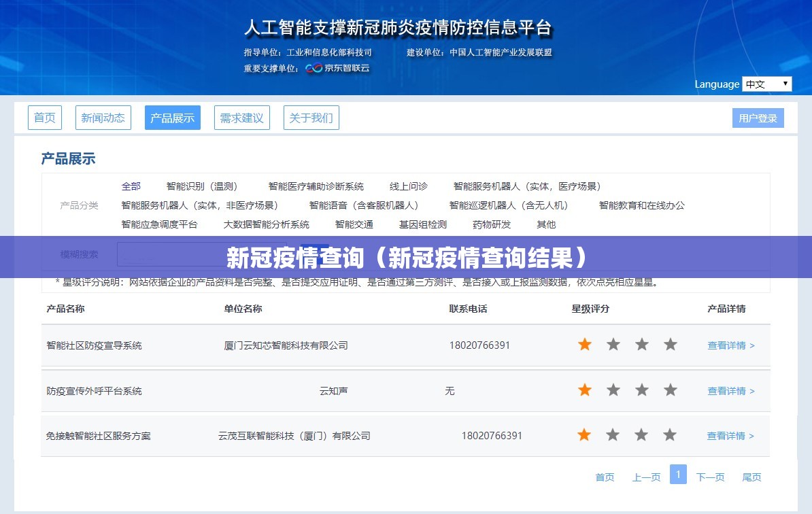Open 关于我们 navigation tab
The image size is (812, 514).
point(311,118)
